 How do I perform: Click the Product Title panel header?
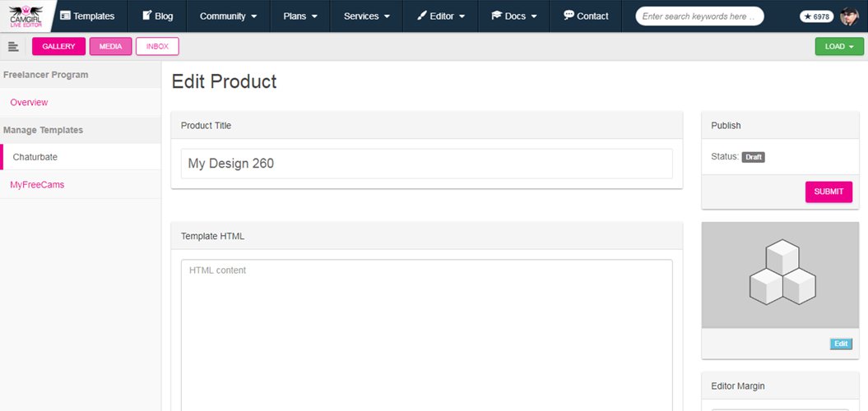tap(427, 126)
